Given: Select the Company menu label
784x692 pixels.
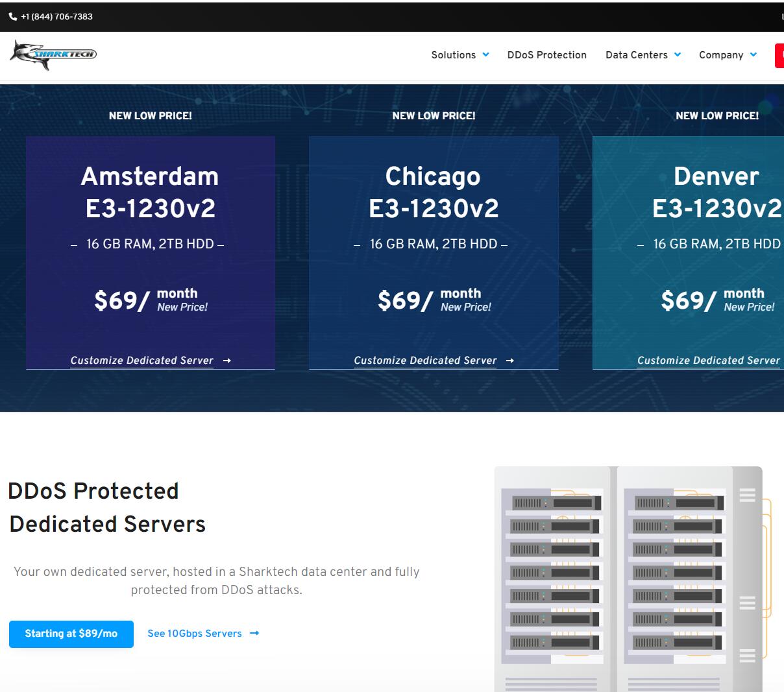Looking at the screenshot, I should coord(720,55).
